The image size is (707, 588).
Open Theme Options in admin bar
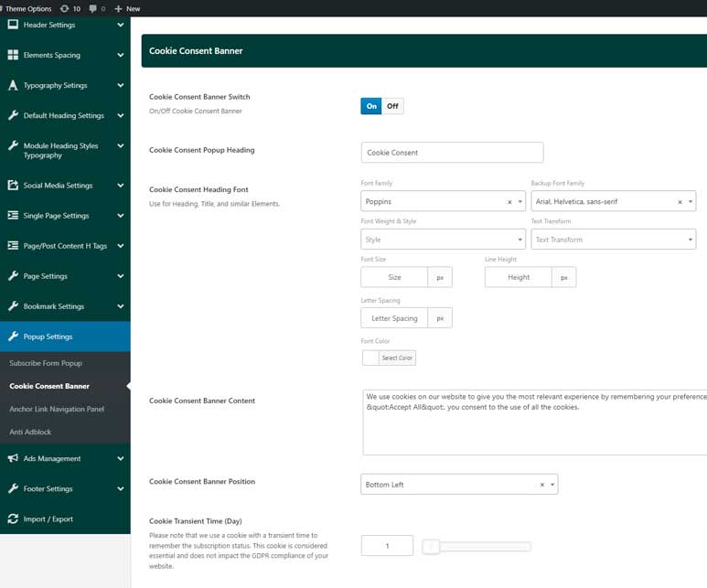click(x=28, y=8)
